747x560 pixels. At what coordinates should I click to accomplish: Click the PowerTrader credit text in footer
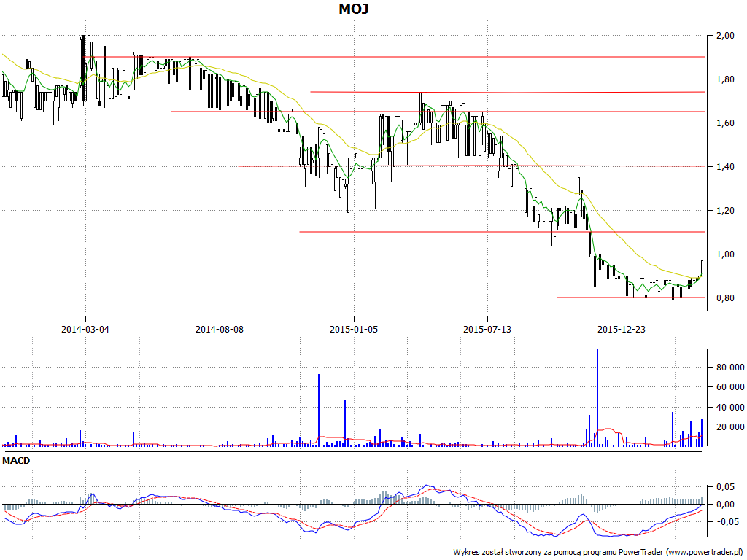click(597, 553)
